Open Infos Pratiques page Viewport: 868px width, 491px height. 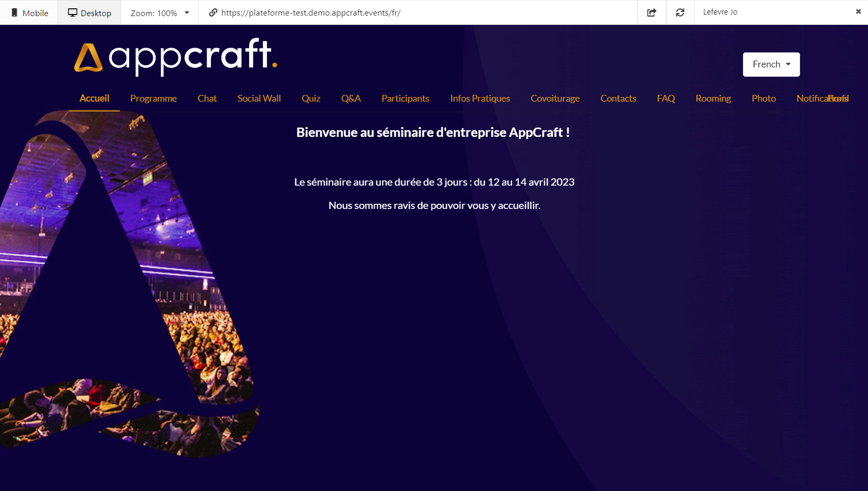480,99
